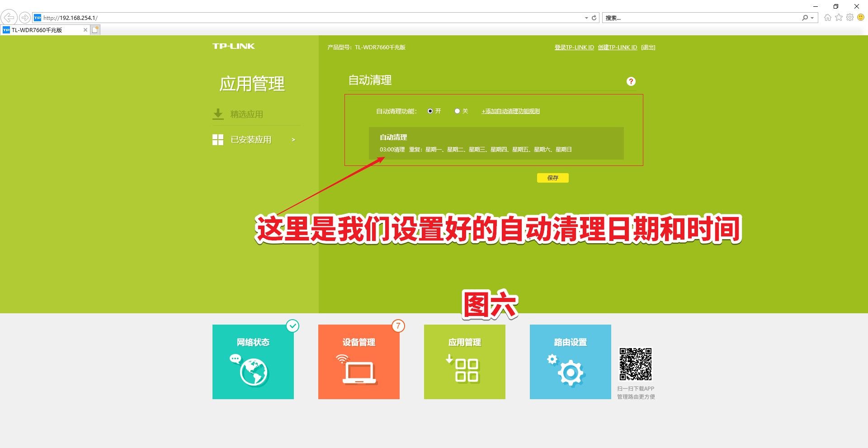Viewport: 868px width, 448px height.
Task: Select 精选应用 in the sidebar
Action: [246, 114]
